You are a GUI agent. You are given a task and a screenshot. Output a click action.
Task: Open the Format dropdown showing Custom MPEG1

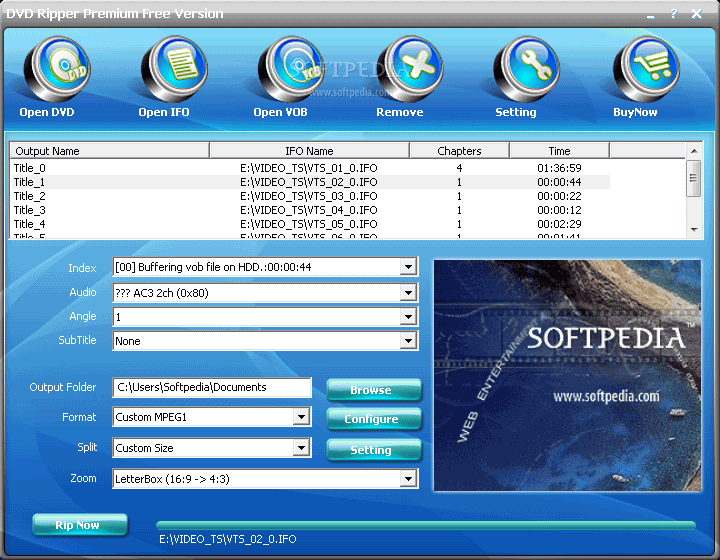301,417
